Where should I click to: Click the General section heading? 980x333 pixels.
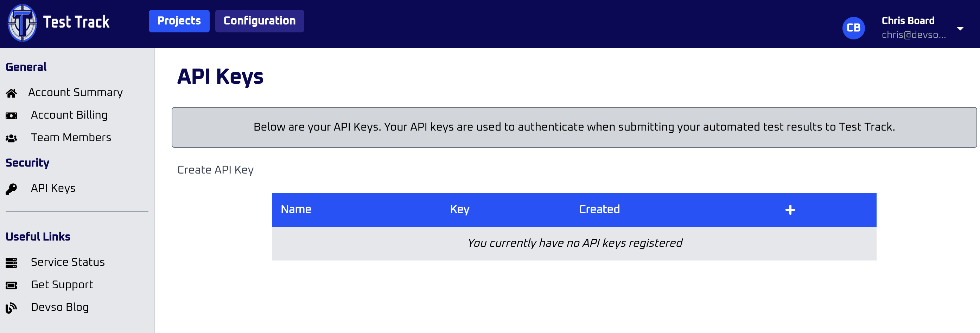pyautogui.click(x=26, y=67)
